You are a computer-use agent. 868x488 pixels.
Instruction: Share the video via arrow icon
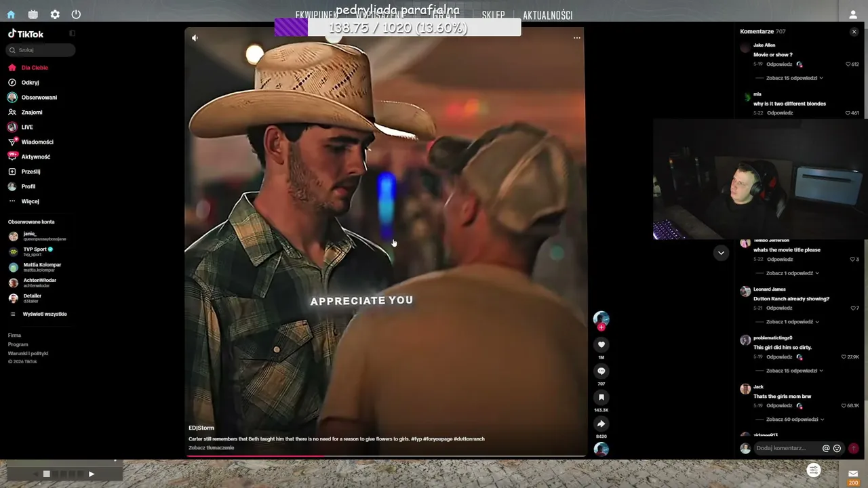(601, 424)
